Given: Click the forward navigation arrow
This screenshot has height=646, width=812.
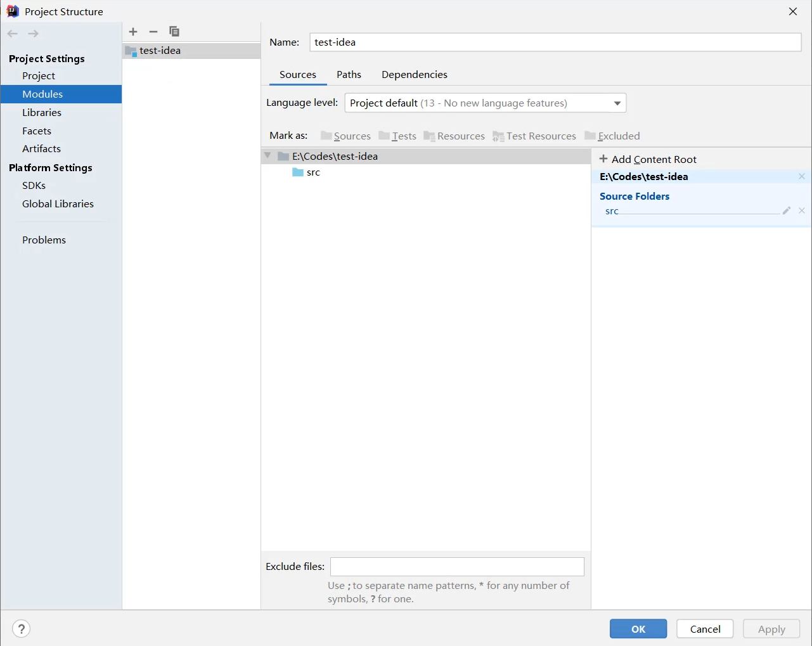Looking at the screenshot, I should click(34, 34).
